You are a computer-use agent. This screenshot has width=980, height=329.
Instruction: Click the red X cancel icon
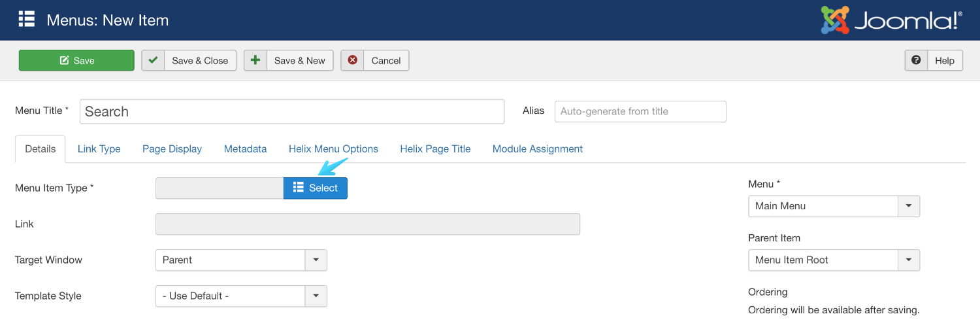352,60
